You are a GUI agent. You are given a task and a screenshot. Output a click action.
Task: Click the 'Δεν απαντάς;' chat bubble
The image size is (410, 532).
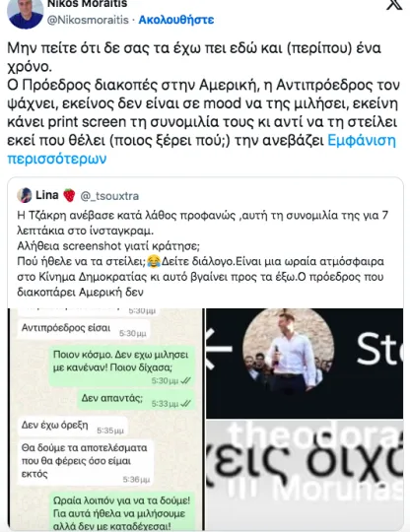click(136, 399)
